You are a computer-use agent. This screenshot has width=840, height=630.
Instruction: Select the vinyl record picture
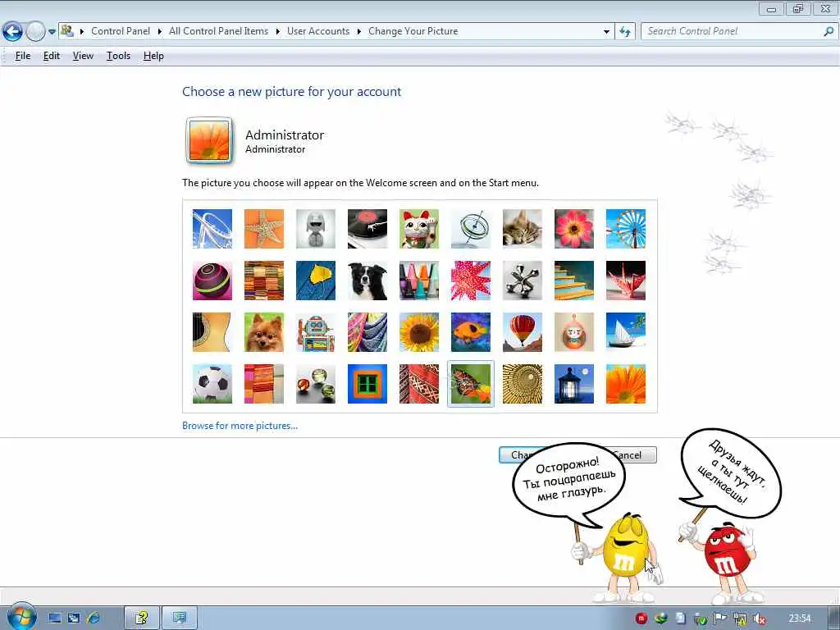coord(367,229)
